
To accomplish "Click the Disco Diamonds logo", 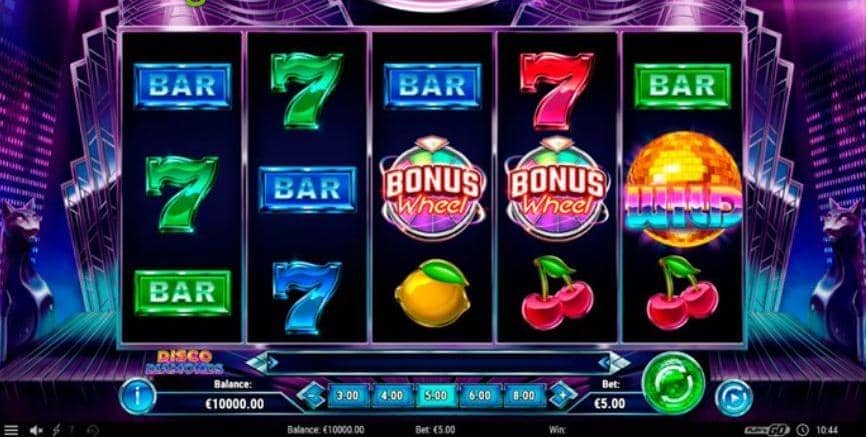I will [185, 362].
